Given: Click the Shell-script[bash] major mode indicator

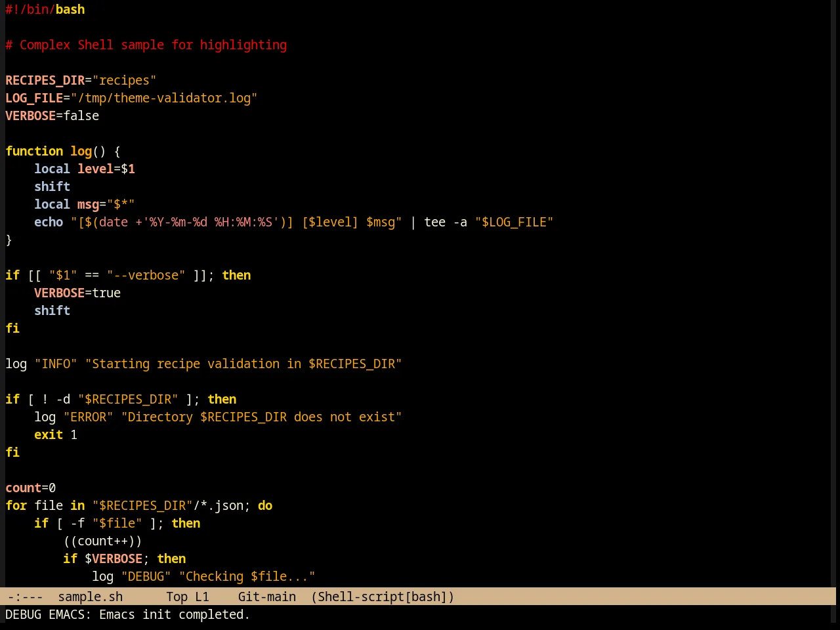Looking at the screenshot, I should coord(383,597).
